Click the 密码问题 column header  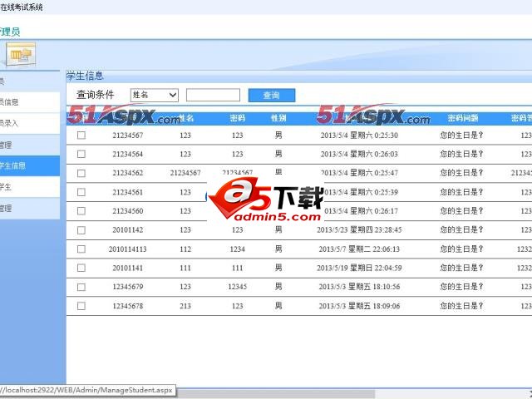(463, 118)
